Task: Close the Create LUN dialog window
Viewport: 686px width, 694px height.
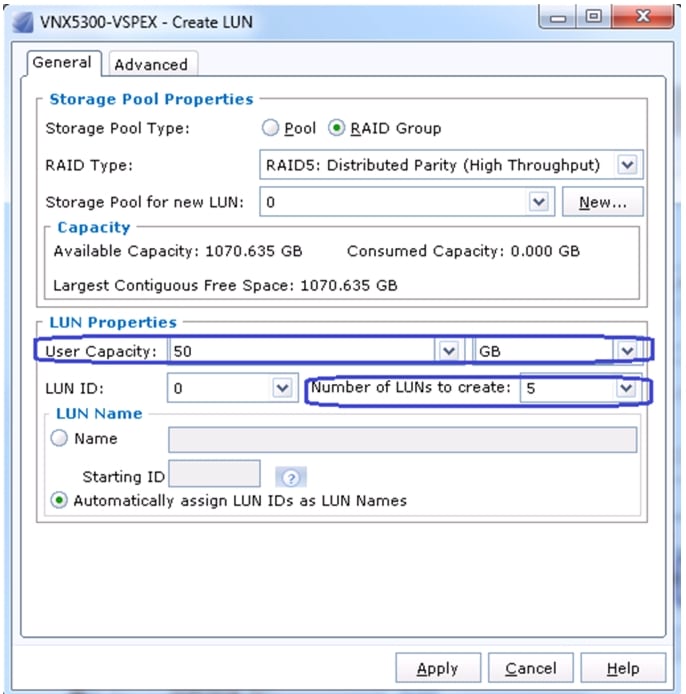Action: tap(643, 17)
